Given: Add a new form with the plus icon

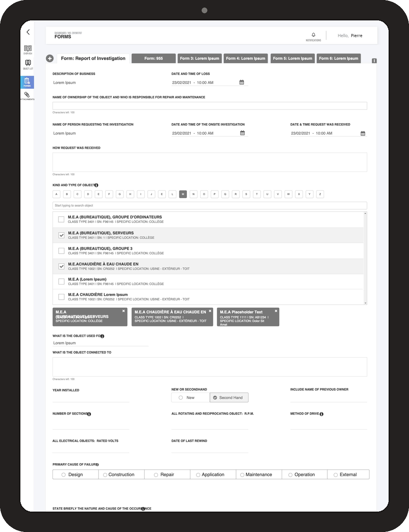Looking at the screenshot, I should click(49, 58).
